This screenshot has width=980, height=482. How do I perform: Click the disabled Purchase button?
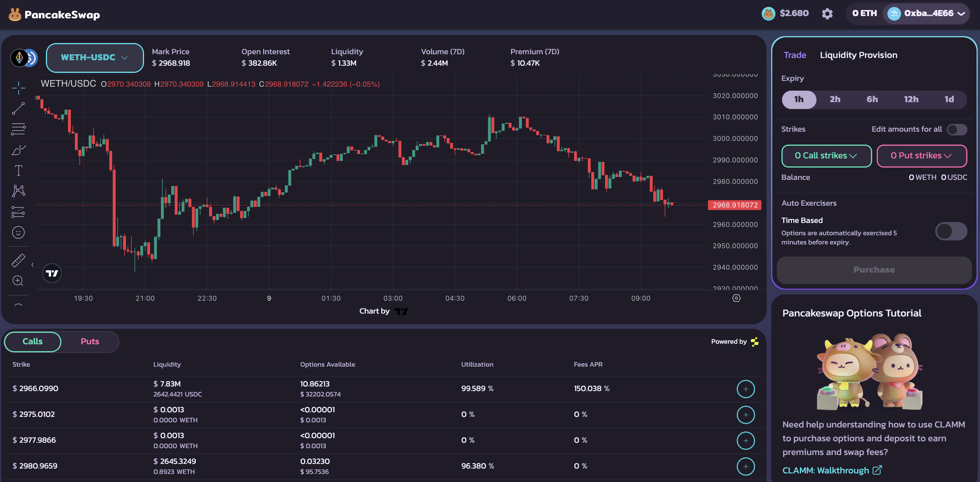[874, 270]
